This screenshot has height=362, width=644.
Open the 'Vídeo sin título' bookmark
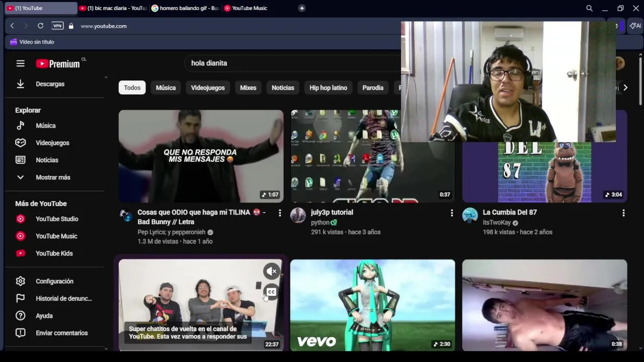pos(32,42)
